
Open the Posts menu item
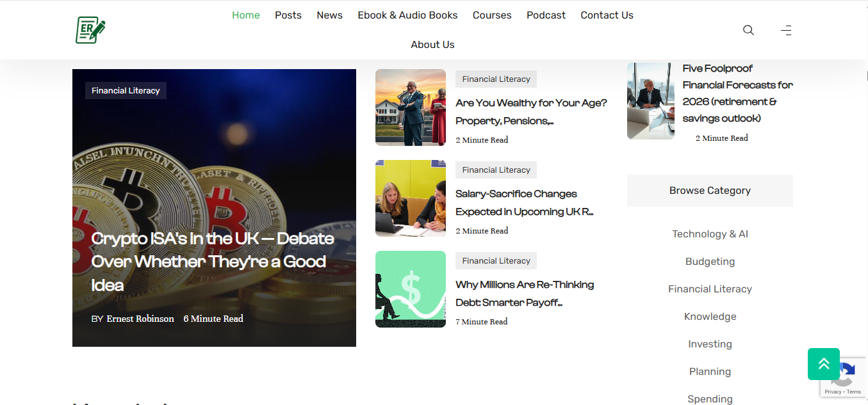pos(288,15)
